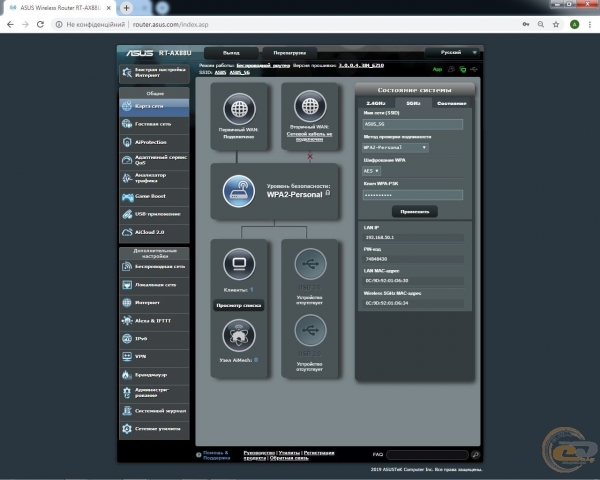Open Сетевые утилиты in the sidebar

pos(154,429)
